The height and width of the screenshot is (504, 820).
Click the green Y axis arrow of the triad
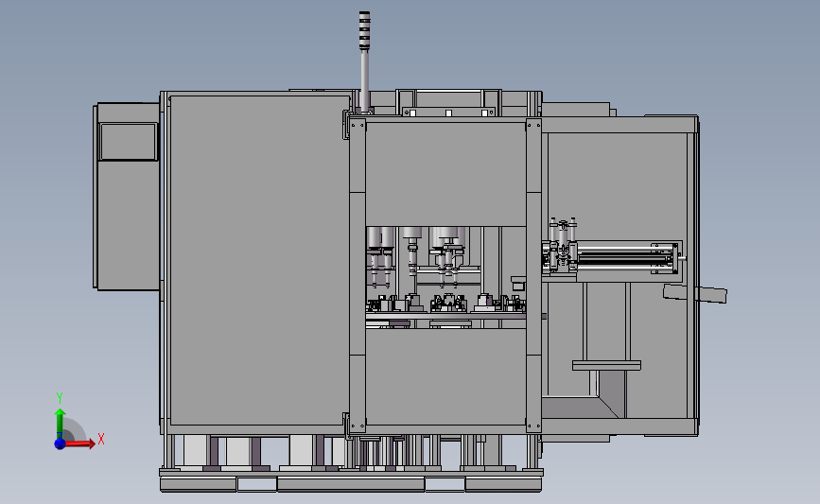pos(61,424)
